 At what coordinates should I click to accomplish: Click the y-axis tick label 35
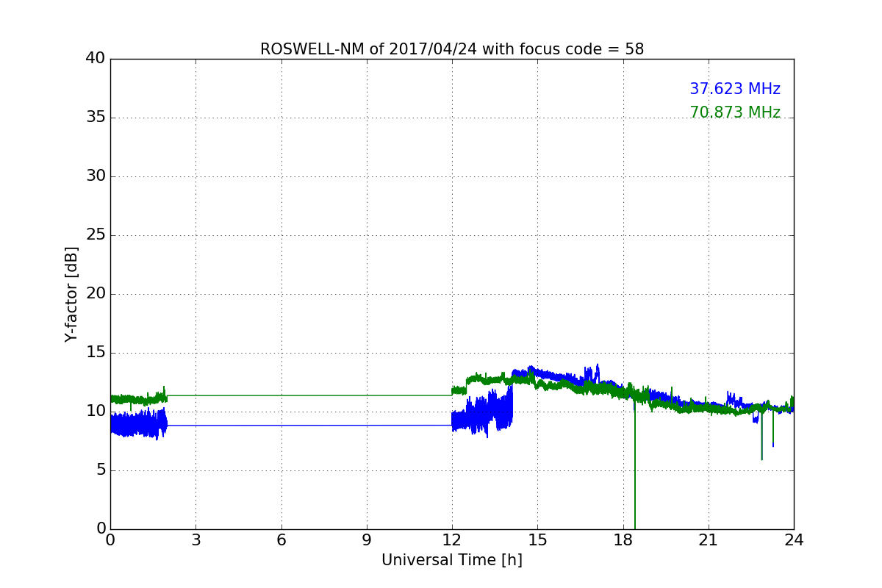tap(96, 118)
